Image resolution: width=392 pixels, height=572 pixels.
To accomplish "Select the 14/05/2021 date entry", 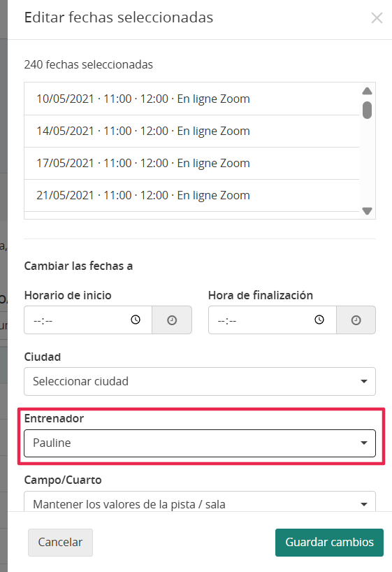I will tap(191, 131).
